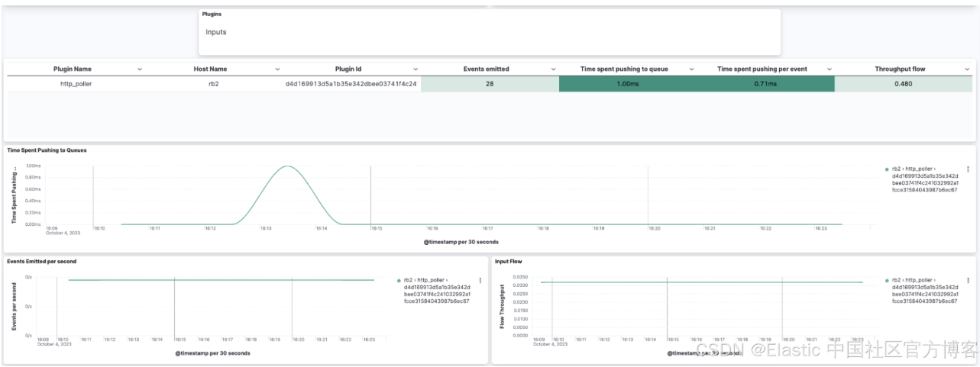Click the rb2 host name cell
This screenshot has height=367, width=980.
click(x=214, y=84)
